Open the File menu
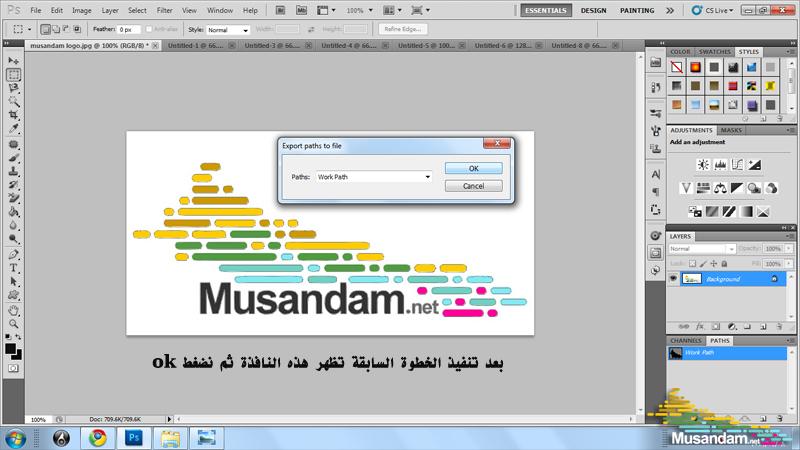The height and width of the screenshot is (450, 800). coord(36,10)
